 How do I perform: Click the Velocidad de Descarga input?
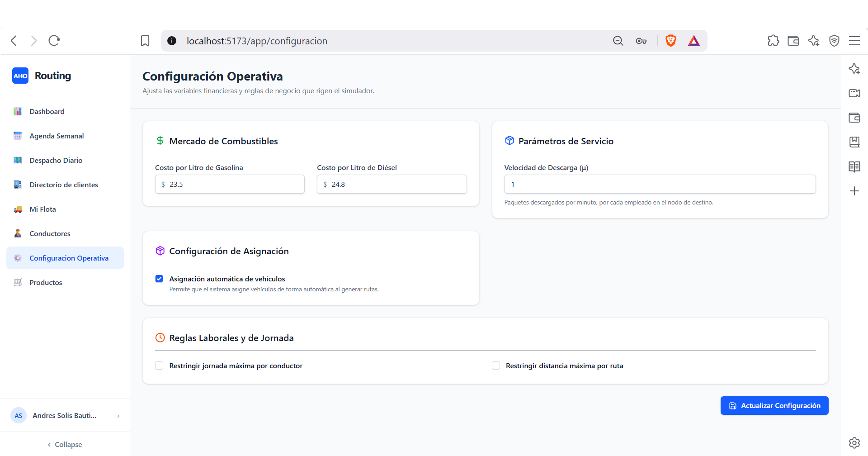click(x=660, y=184)
